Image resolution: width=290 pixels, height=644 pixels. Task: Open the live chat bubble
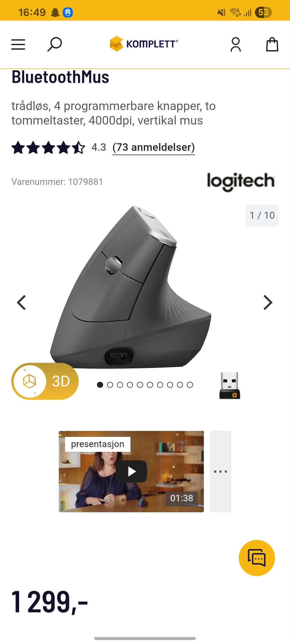click(x=257, y=558)
